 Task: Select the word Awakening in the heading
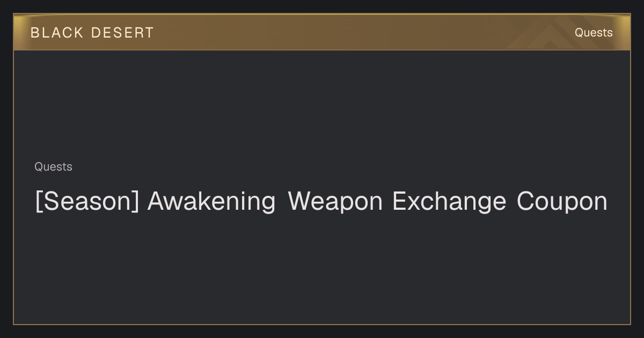211,202
